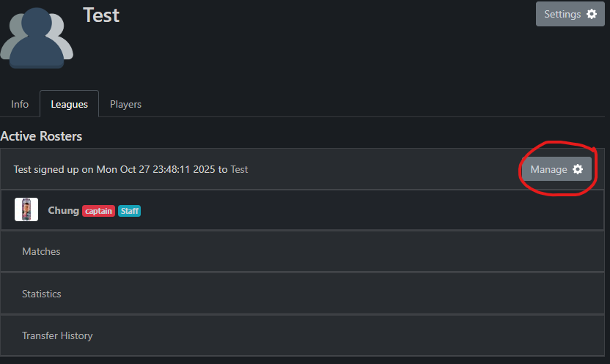
Task: Expand the Statistics section
Action: coord(42,294)
